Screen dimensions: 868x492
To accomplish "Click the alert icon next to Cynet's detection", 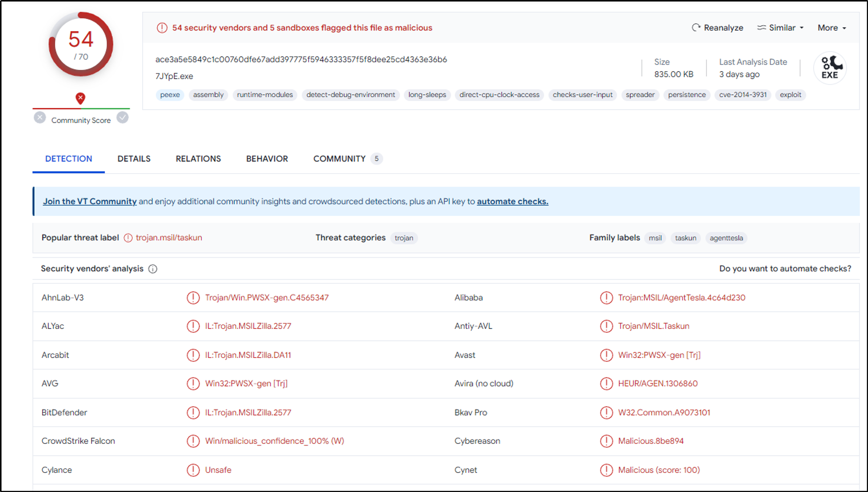I will coord(606,470).
